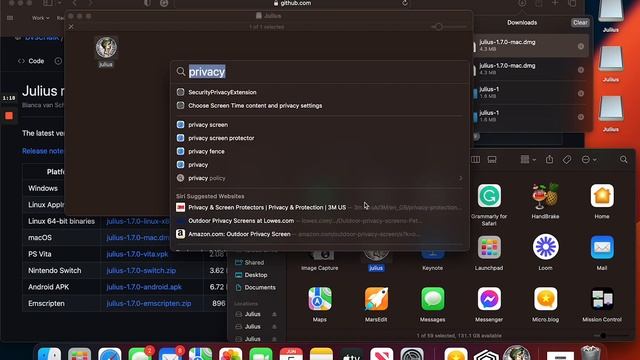Image resolution: width=640 pixels, height=360 pixels.
Task: Reload page in Safari address bar
Action: click(404, 3)
